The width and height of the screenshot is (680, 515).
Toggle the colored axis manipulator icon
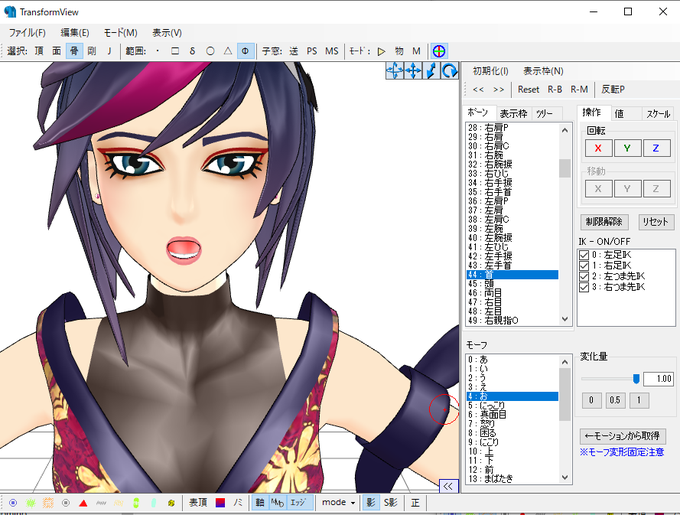tap(439, 51)
